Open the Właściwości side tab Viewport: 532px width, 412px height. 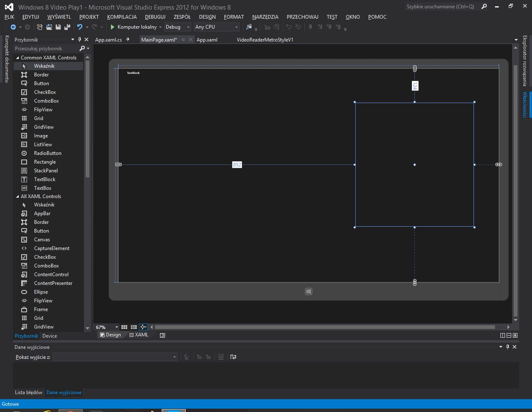pyautogui.click(x=525, y=104)
